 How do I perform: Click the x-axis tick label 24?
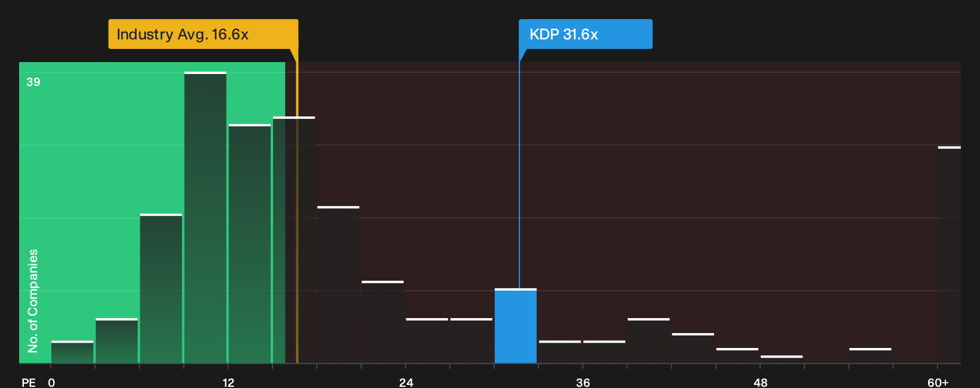click(x=406, y=382)
